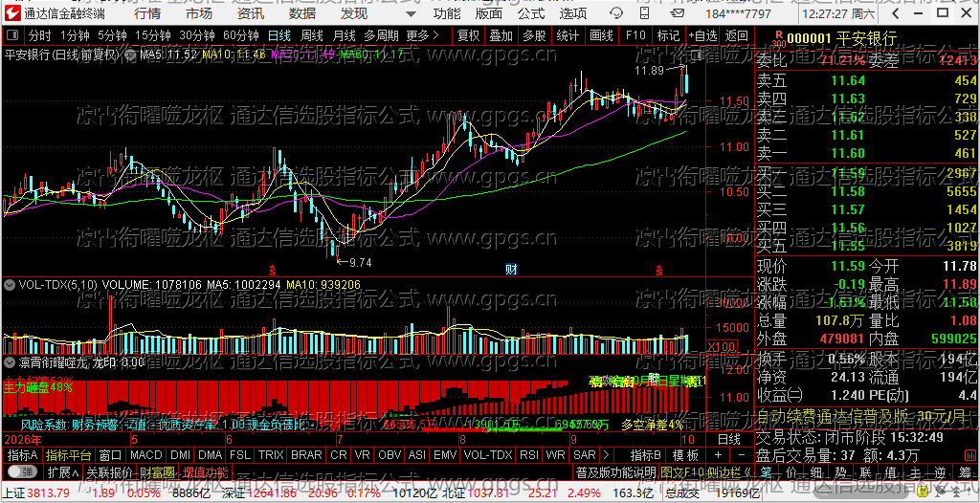Screen dimensions: 980x503
Task: Add stock via +自选 button
Action: click(703, 35)
